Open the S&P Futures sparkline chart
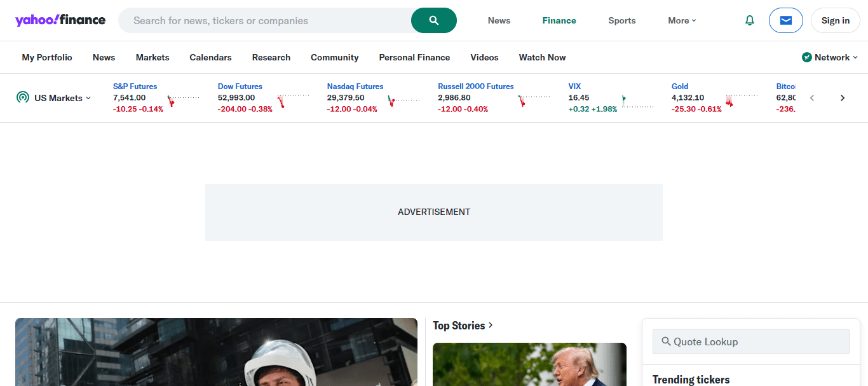This screenshot has height=386, width=868. click(x=184, y=100)
